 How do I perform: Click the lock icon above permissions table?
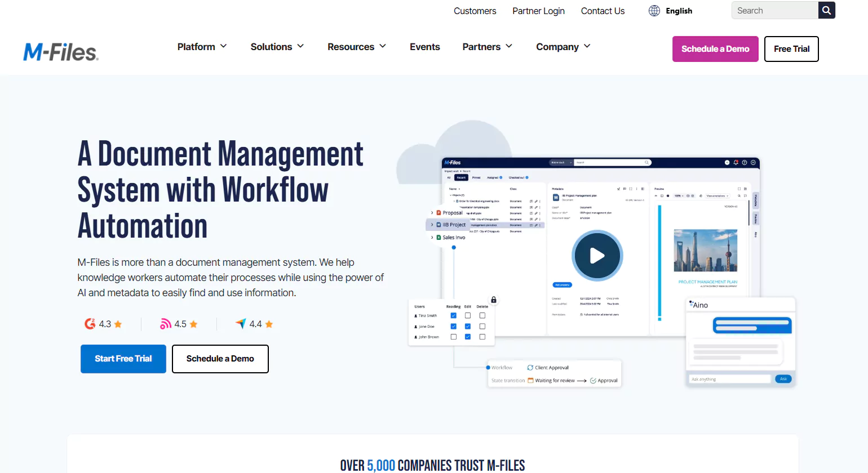(494, 300)
